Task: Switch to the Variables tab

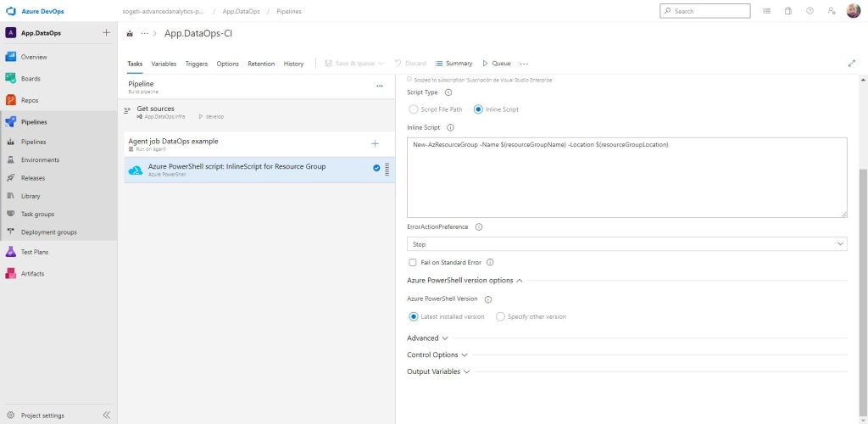Action: click(164, 64)
